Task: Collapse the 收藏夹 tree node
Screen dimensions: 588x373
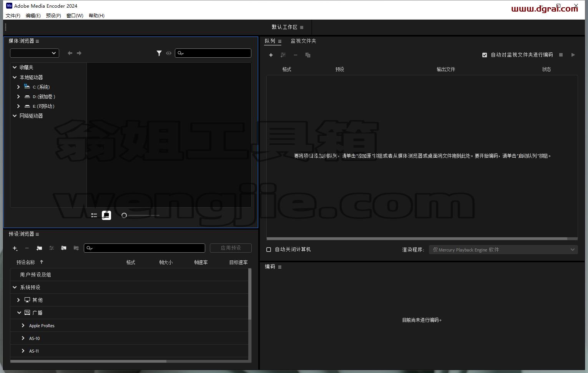Action: pyautogui.click(x=15, y=67)
